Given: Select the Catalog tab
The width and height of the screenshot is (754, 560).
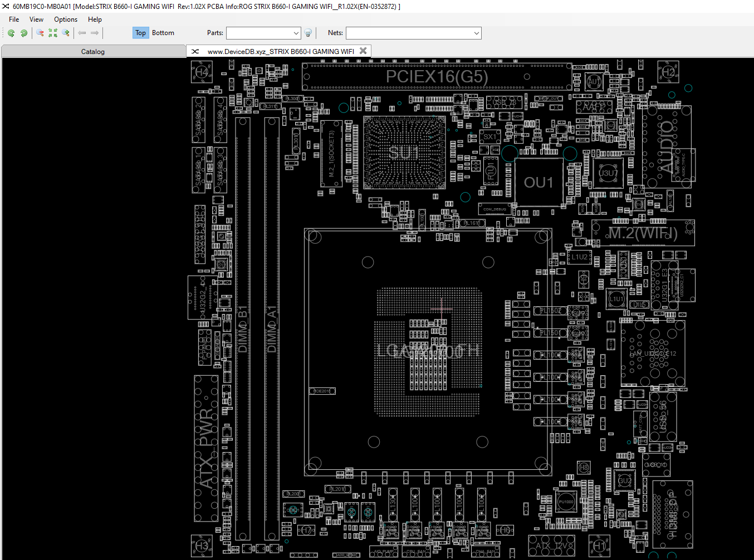Looking at the screenshot, I should click(x=93, y=51).
